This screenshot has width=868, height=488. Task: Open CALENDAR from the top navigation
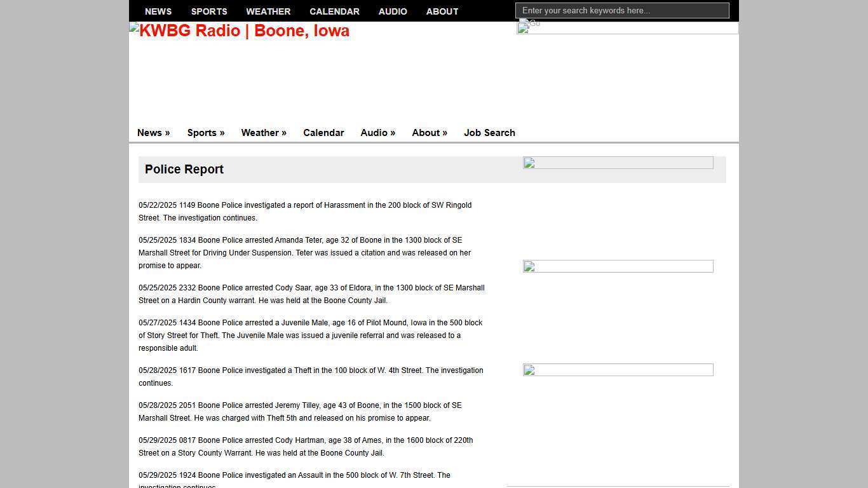334,11
